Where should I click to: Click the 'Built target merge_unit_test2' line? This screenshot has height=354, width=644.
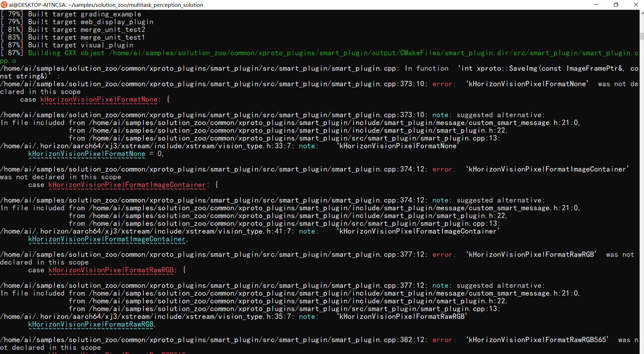tap(87, 30)
